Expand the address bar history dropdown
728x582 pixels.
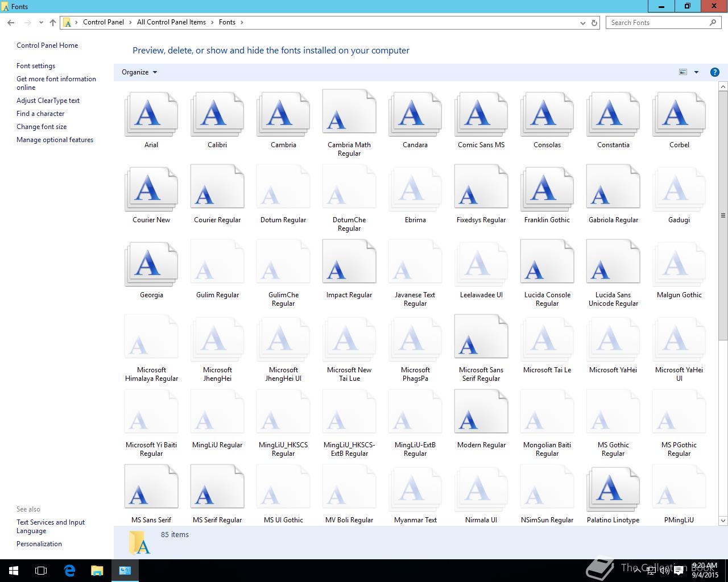click(582, 23)
